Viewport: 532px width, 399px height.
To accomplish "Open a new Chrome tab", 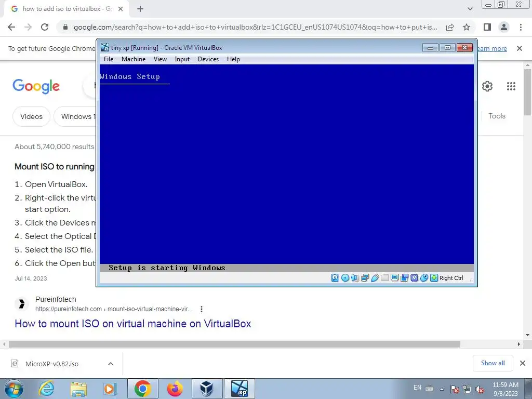I will [x=140, y=9].
